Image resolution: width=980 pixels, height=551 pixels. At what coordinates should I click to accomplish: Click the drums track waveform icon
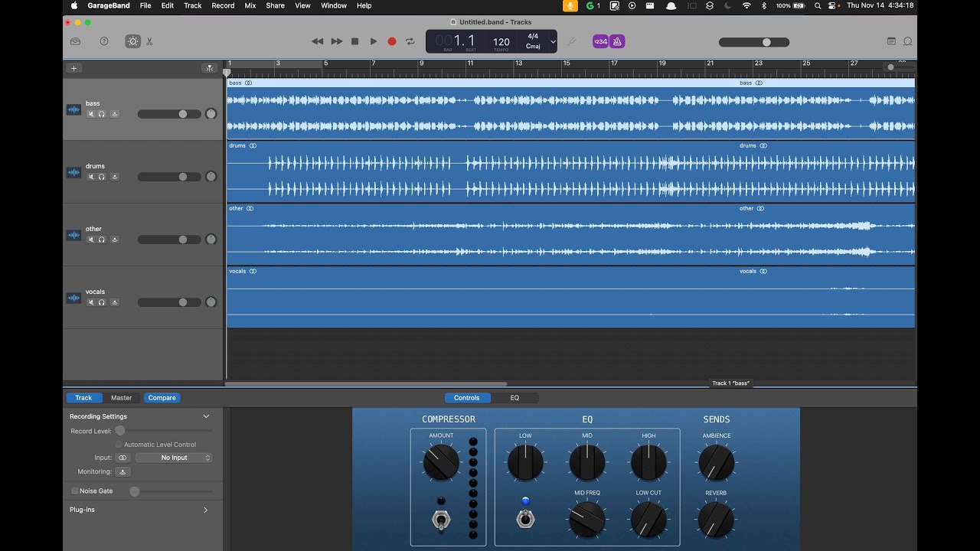pos(73,172)
